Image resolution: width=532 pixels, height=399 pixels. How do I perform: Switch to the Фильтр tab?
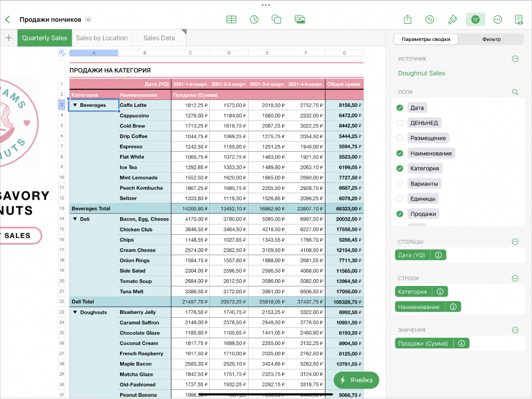[x=490, y=39]
